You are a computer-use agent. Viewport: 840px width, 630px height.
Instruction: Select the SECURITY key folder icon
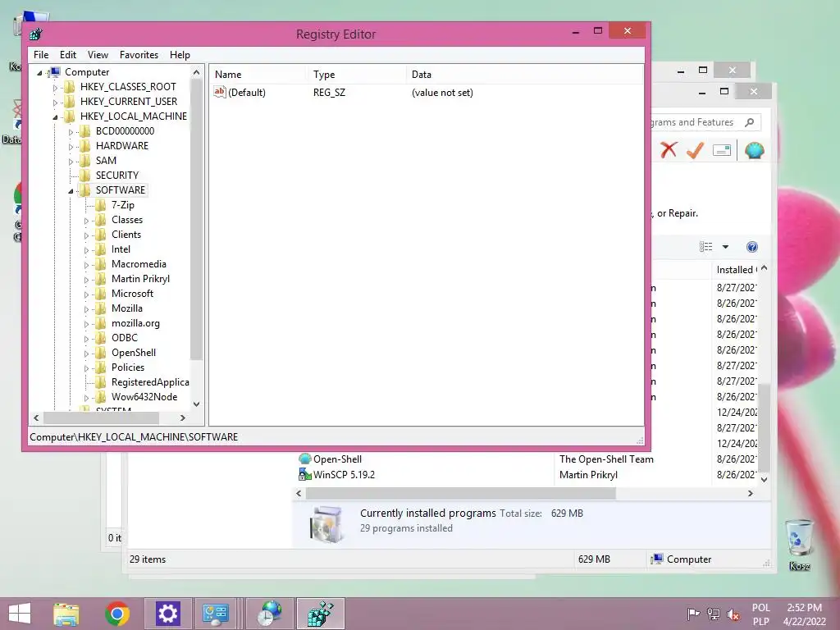85,176
